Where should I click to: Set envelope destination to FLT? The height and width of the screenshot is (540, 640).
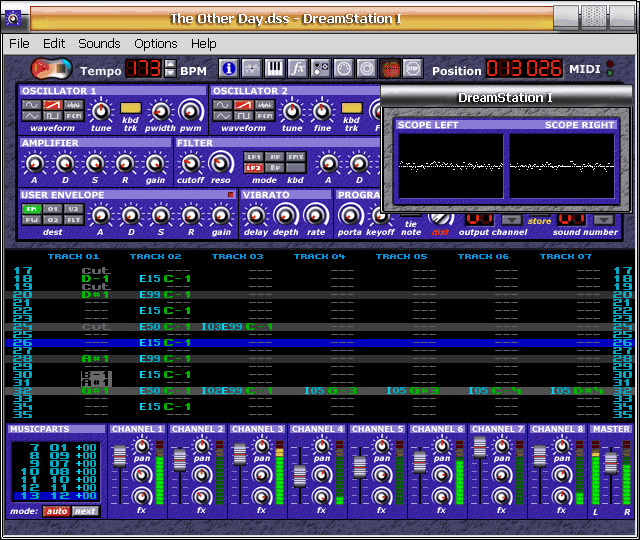click(x=74, y=220)
